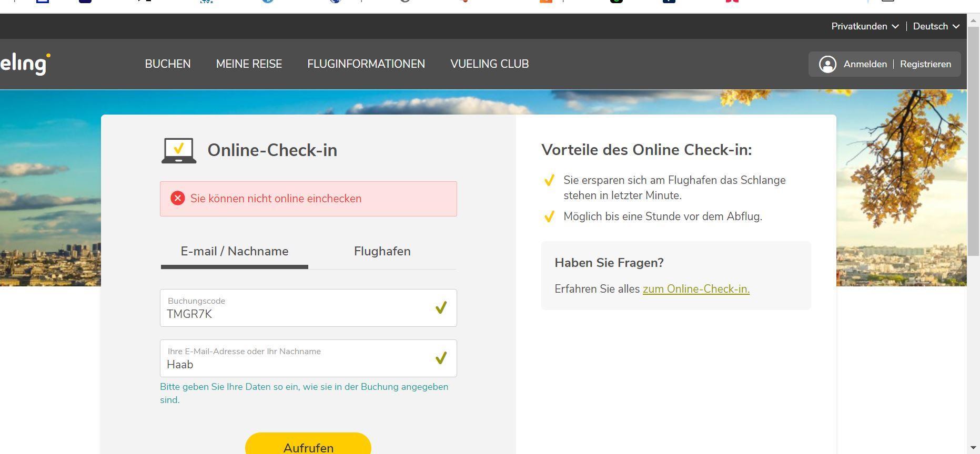Open MEINE REISE menu item

249,64
